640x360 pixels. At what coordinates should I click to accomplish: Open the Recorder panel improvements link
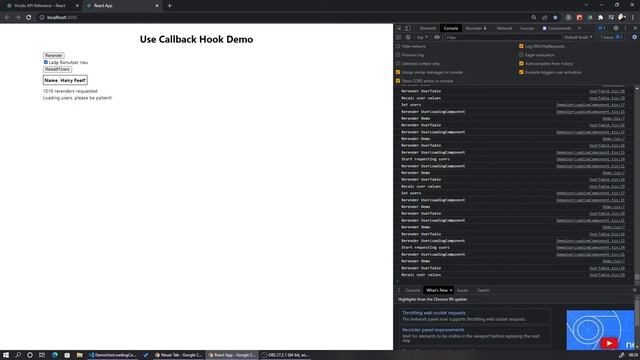point(433,330)
